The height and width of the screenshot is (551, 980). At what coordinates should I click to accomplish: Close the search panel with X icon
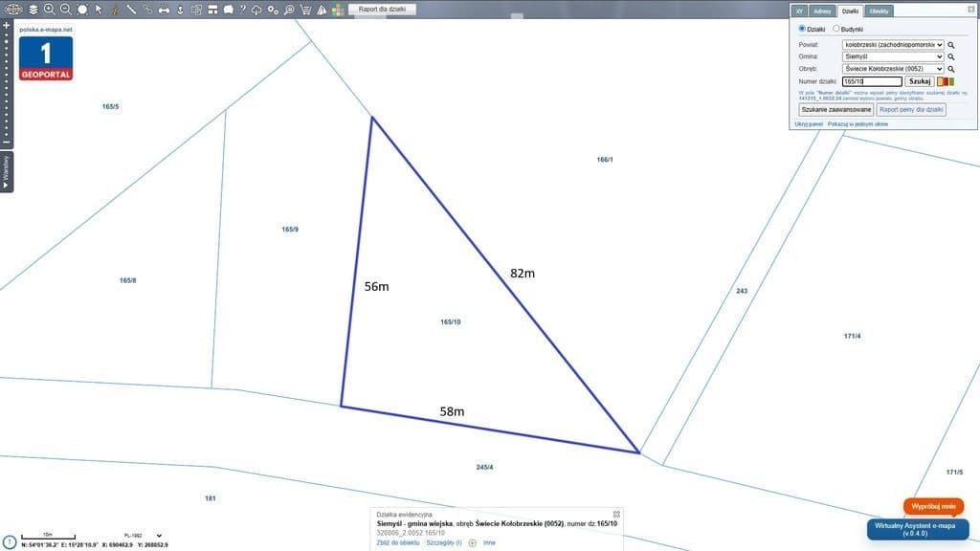(x=971, y=10)
